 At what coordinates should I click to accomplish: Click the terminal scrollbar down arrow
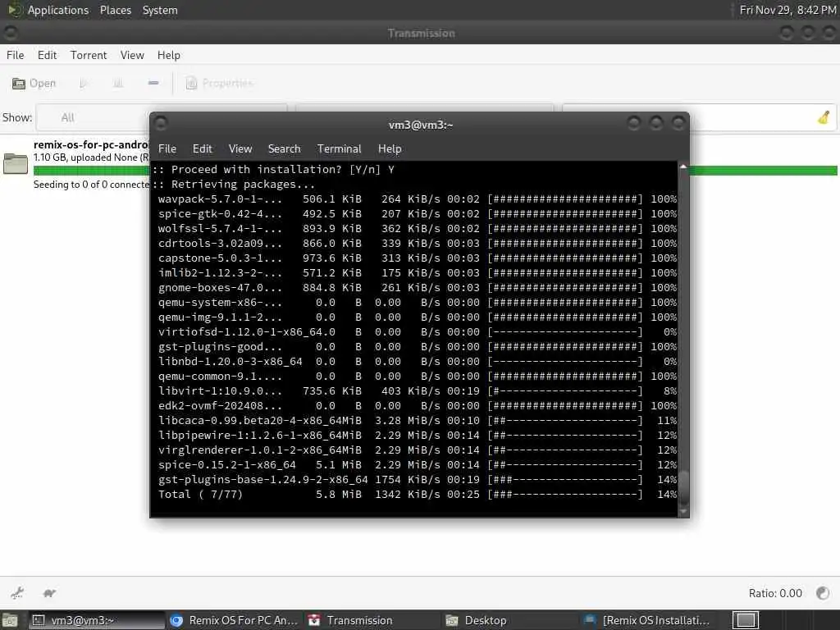[683, 512]
